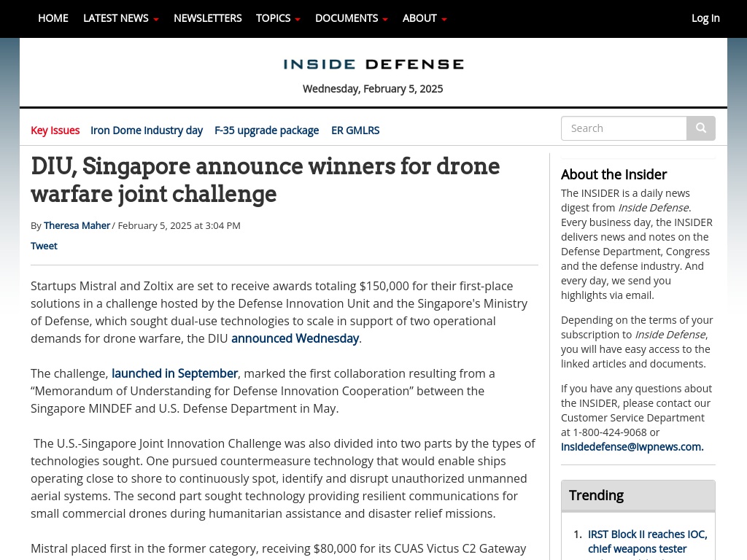Open F-35 upgrade package key issue

[267, 130]
